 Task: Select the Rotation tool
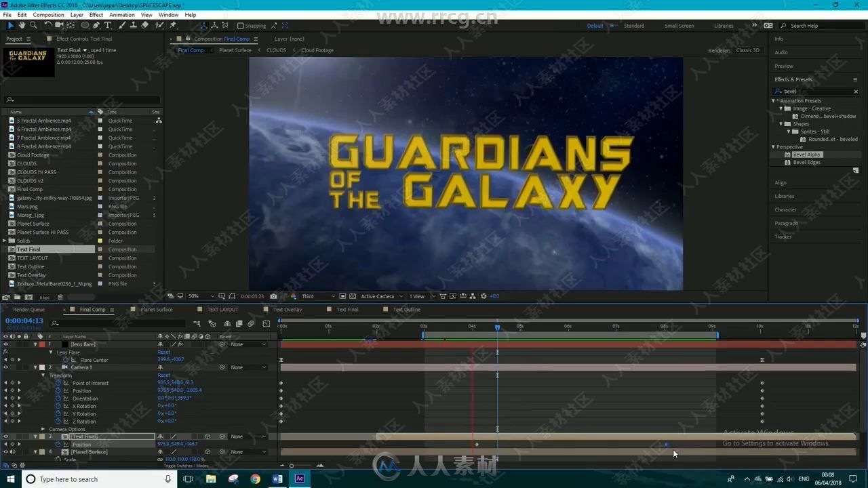click(x=47, y=25)
